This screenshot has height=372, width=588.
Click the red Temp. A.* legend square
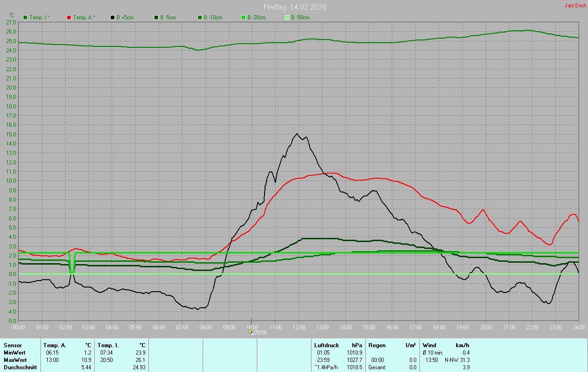point(69,17)
